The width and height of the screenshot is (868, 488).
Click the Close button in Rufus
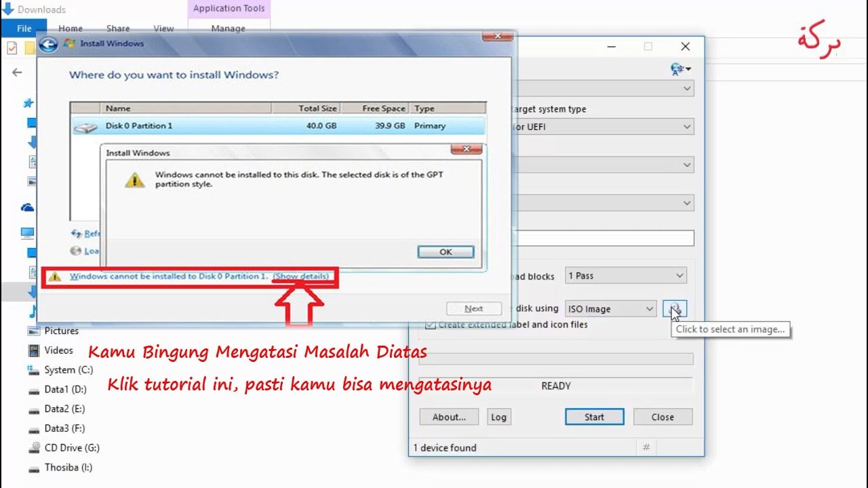point(663,417)
